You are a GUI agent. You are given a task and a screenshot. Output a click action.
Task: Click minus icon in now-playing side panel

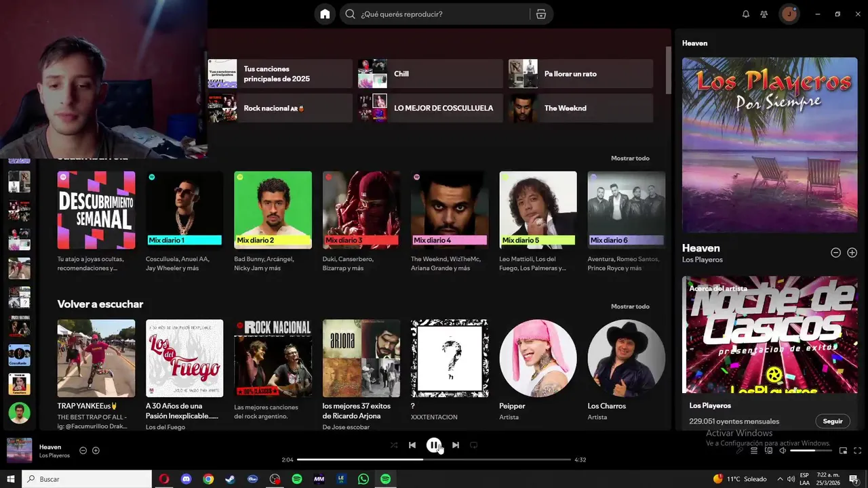coord(836,253)
